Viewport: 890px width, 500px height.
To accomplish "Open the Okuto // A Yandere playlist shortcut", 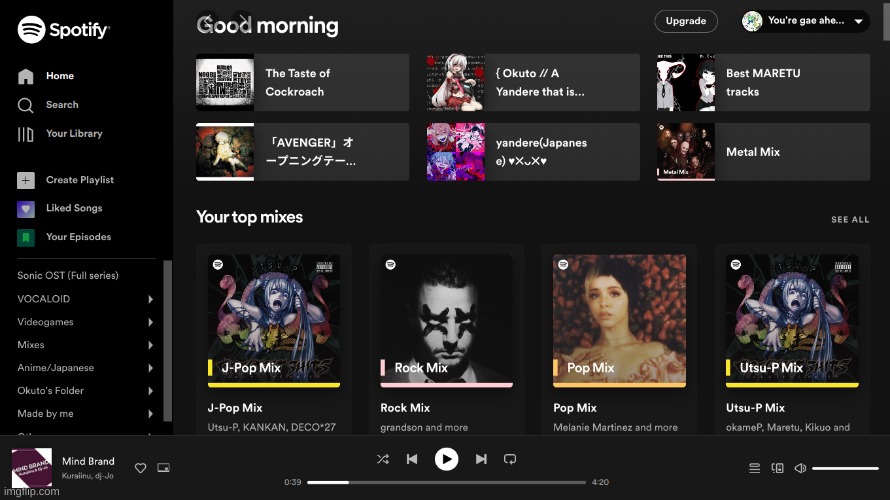I will coord(533,82).
